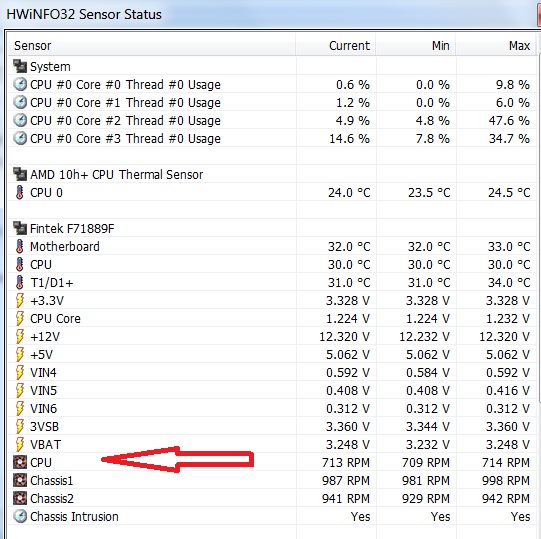
Task: Click the 1.232 V max value
Action: pyautogui.click(x=508, y=318)
